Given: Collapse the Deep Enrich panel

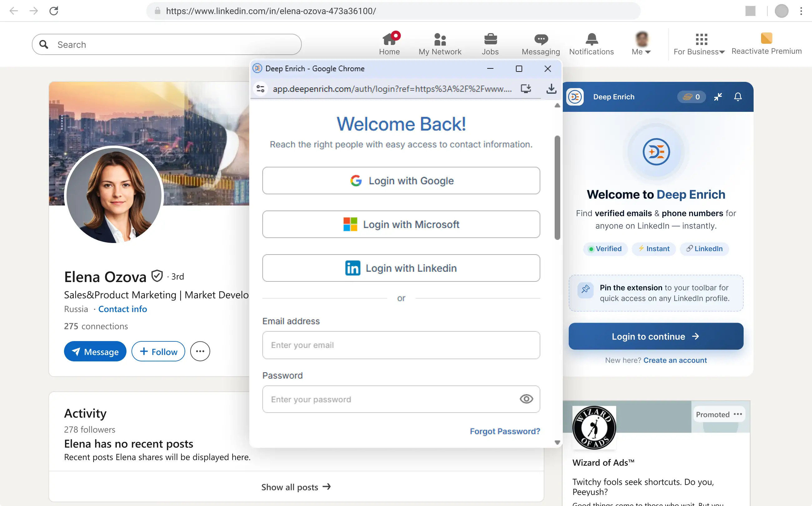Looking at the screenshot, I should [x=718, y=97].
